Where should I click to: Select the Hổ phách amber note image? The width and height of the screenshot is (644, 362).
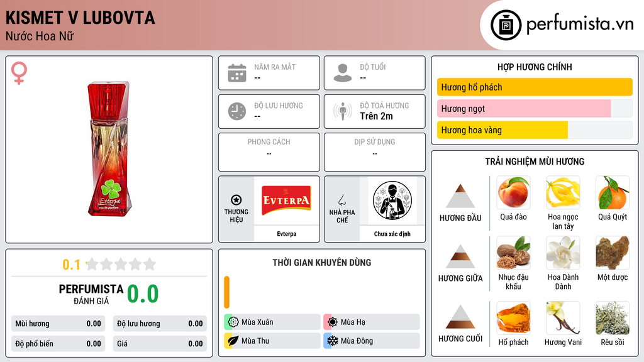click(x=513, y=317)
